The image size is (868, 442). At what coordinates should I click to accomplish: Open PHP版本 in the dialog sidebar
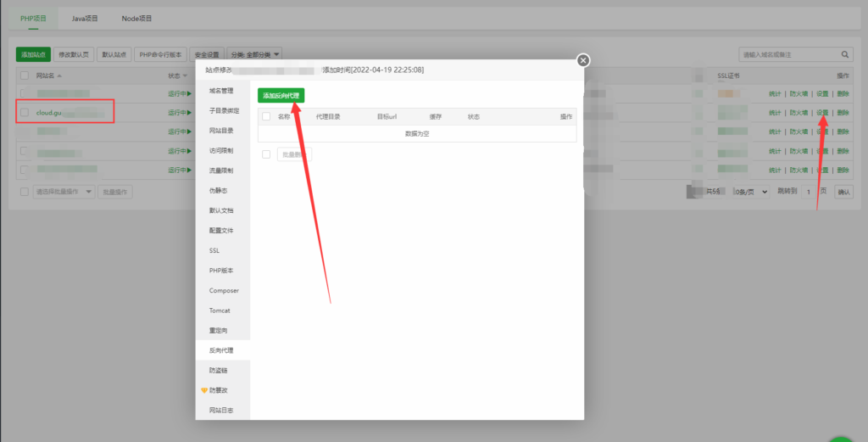(223, 271)
